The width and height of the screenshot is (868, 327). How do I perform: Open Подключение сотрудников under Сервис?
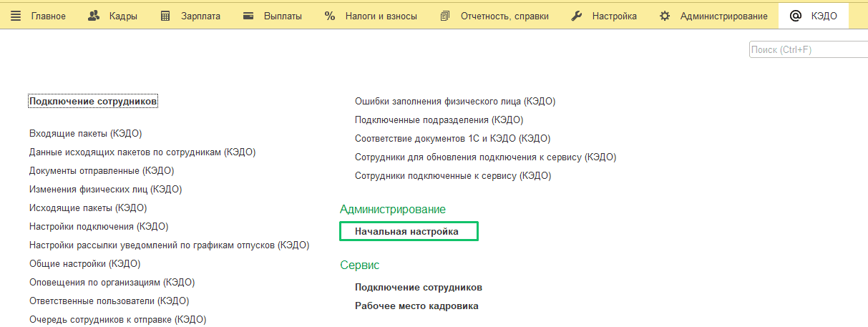pos(419,288)
